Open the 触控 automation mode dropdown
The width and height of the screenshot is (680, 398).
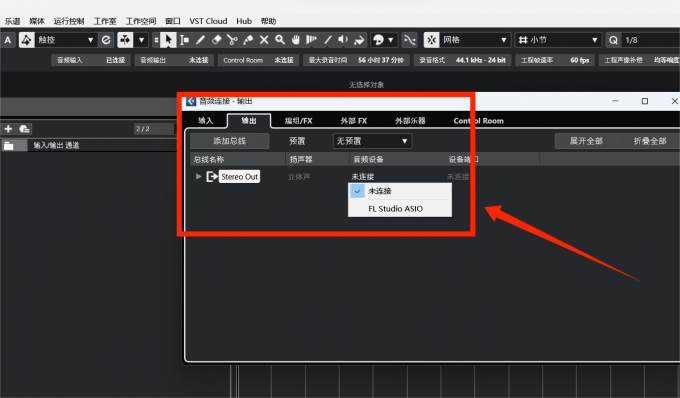[65, 40]
